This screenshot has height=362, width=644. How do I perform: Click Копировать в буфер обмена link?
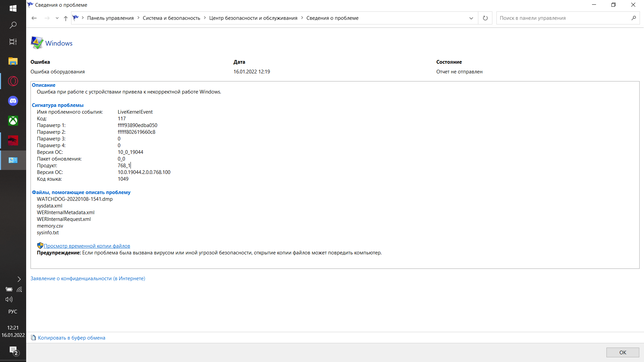tap(71, 338)
